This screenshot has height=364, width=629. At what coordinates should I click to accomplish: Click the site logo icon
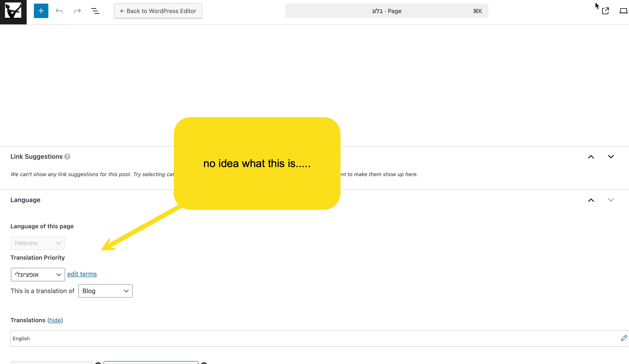point(13,11)
